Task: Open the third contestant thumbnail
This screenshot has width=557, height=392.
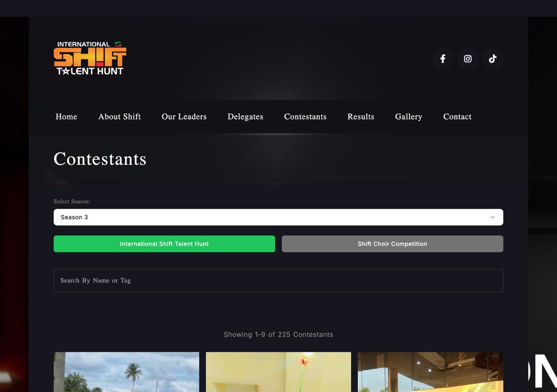Action: (x=430, y=372)
